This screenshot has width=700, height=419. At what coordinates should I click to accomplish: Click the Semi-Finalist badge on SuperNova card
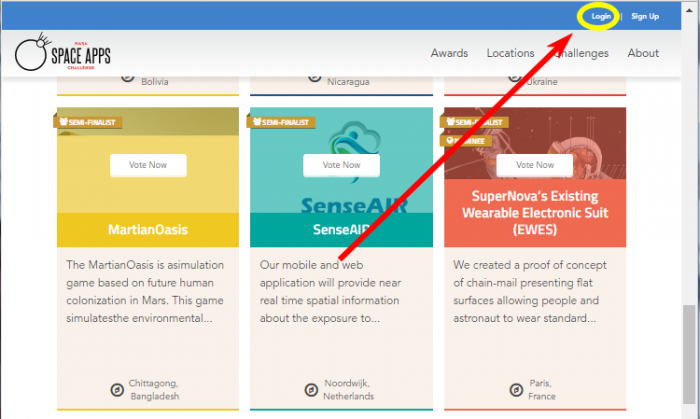(x=474, y=122)
